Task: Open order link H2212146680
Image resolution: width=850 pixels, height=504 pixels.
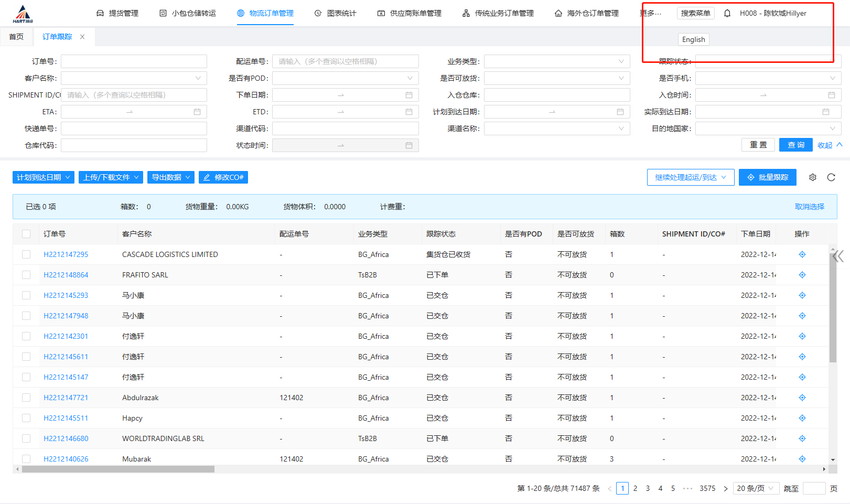Action: coord(66,438)
